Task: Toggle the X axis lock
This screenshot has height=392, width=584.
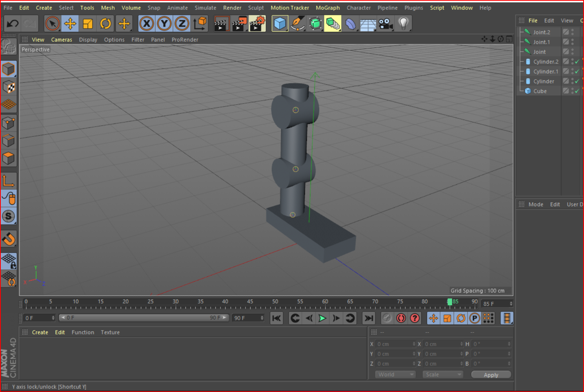Action: click(146, 24)
